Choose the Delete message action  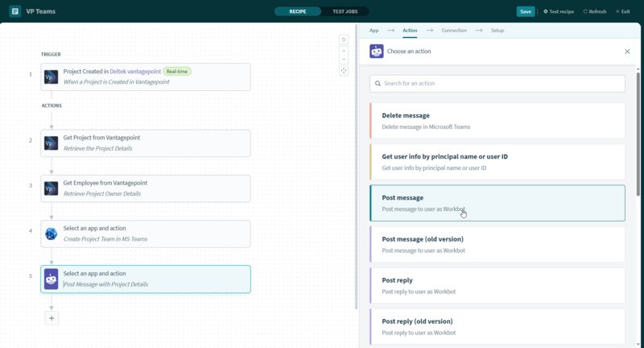(x=497, y=121)
